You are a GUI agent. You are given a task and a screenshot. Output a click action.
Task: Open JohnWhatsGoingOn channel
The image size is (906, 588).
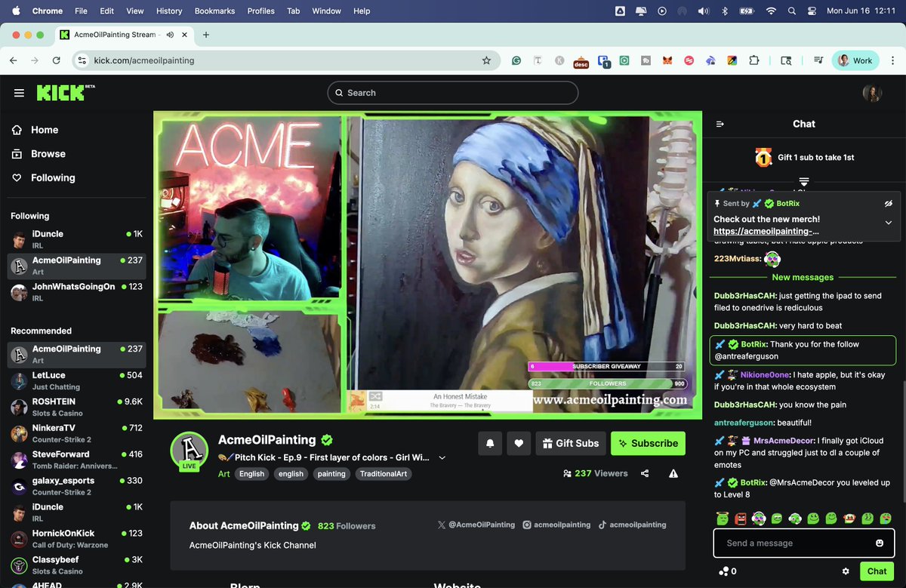pyautogui.click(x=76, y=292)
